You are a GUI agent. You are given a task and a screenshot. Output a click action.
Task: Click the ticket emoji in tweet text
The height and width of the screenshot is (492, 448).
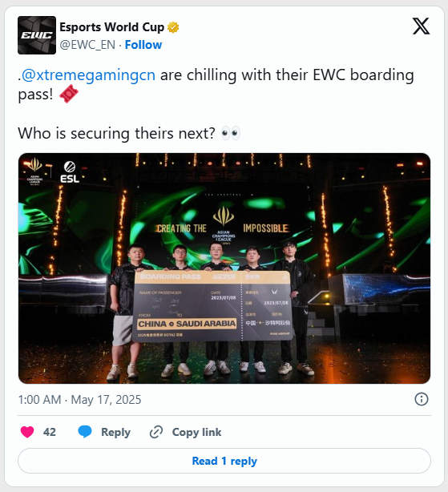[69, 94]
